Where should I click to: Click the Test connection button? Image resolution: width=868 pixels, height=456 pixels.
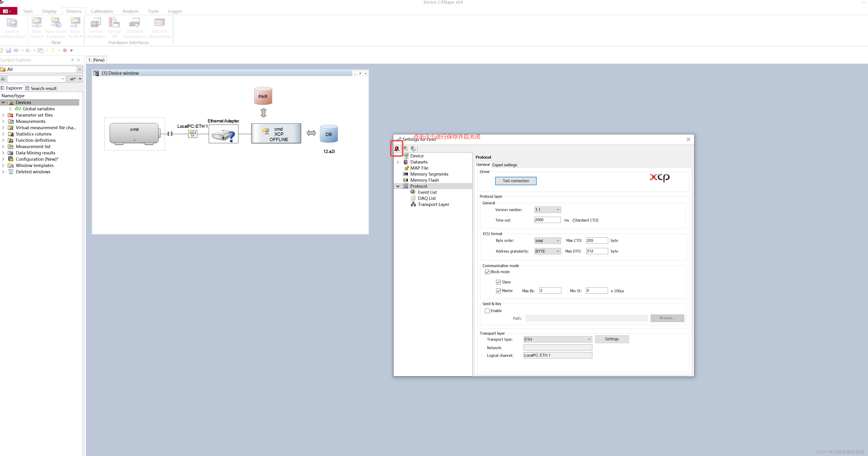click(515, 181)
